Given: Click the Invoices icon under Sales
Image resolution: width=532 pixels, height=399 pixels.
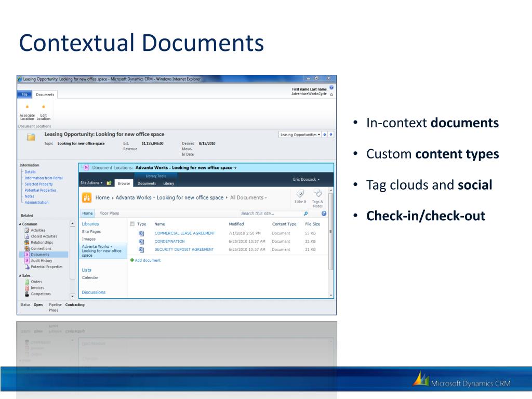Looking at the screenshot, I should [x=27, y=288].
